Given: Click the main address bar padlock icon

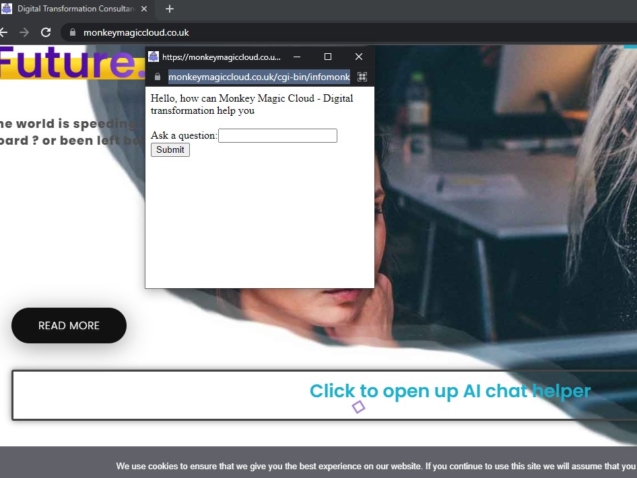Looking at the screenshot, I should click(x=72, y=32).
